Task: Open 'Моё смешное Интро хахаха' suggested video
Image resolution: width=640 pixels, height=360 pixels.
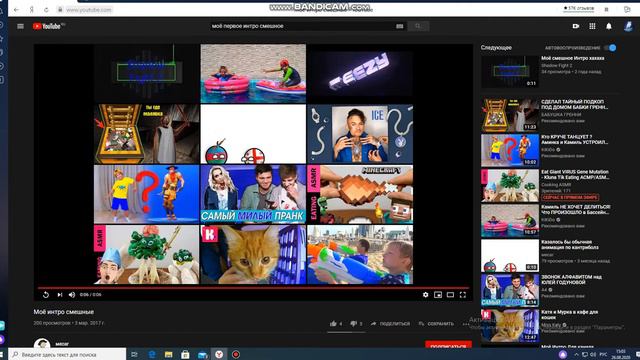Action: (x=573, y=58)
